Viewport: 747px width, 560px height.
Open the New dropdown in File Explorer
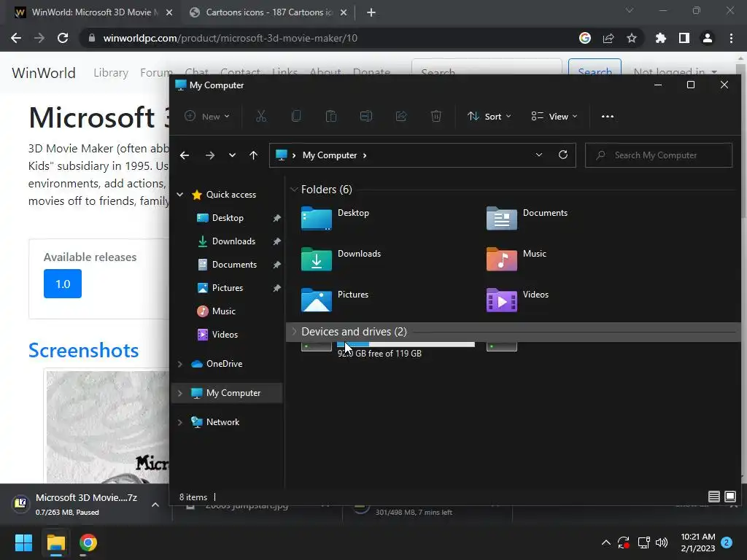(207, 116)
